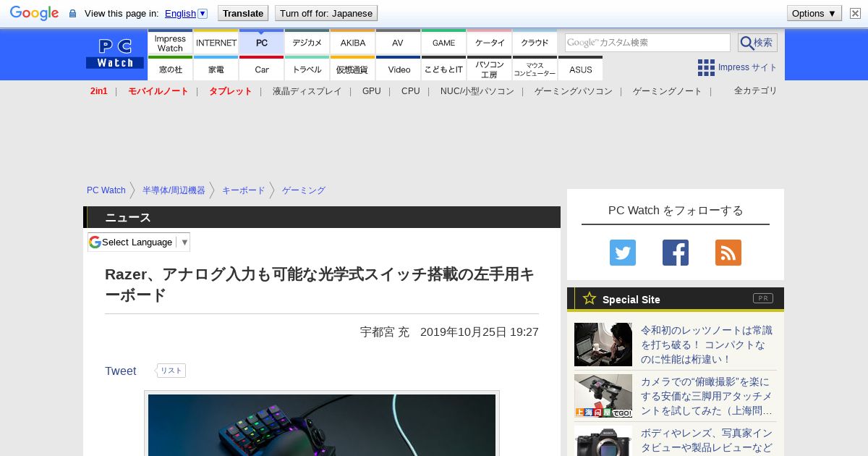Viewport: 868px width, 456px height.
Task: Open the 窓の杜 tab
Action: click(x=170, y=69)
